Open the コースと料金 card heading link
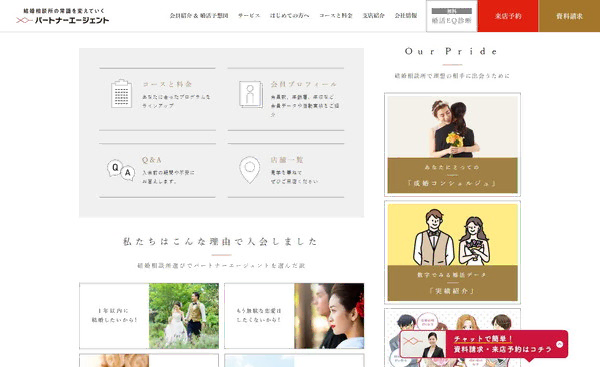The image size is (600, 367). [167, 84]
